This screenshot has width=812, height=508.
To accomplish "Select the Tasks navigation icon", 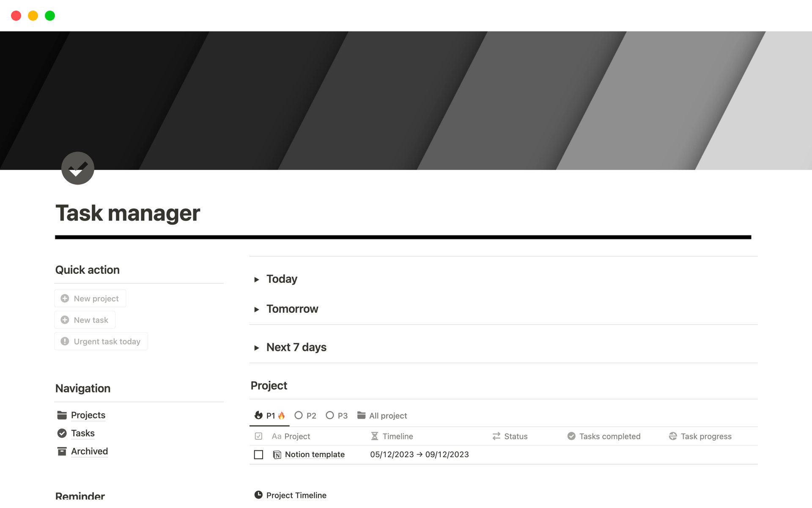I will pyautogui.click(x=62, y=433).
